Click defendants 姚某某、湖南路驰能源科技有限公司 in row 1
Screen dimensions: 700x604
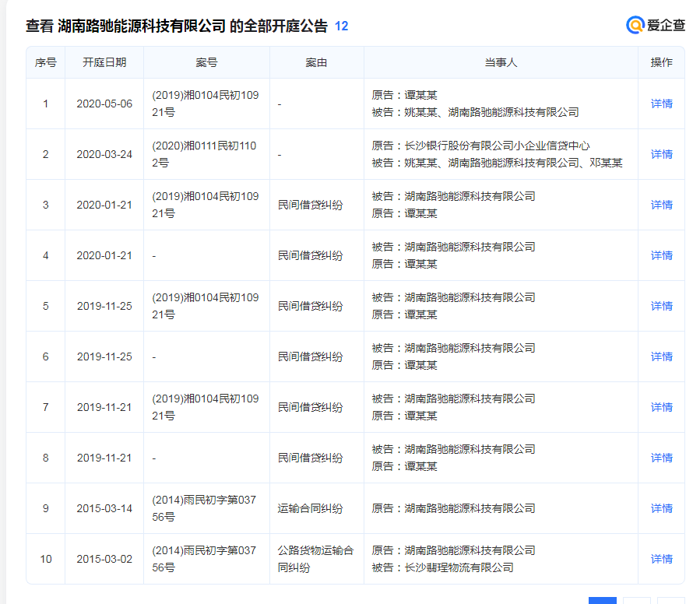tap(491, 112)
